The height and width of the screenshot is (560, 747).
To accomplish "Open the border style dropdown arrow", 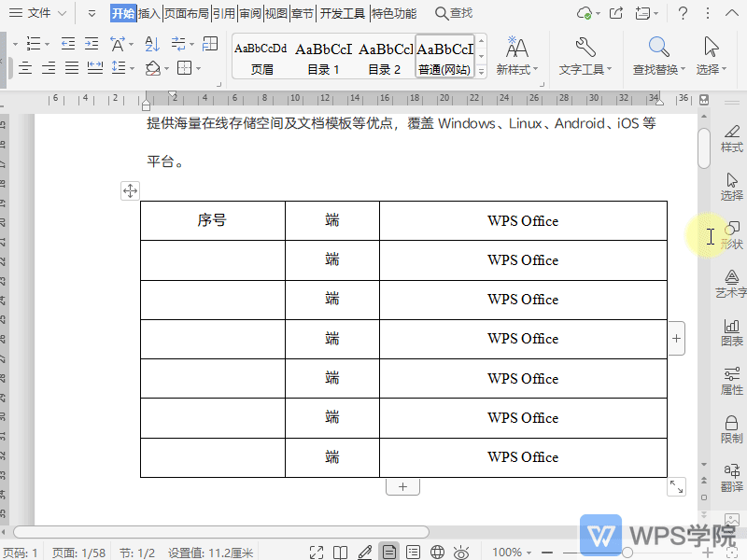I will pos(199,67).
